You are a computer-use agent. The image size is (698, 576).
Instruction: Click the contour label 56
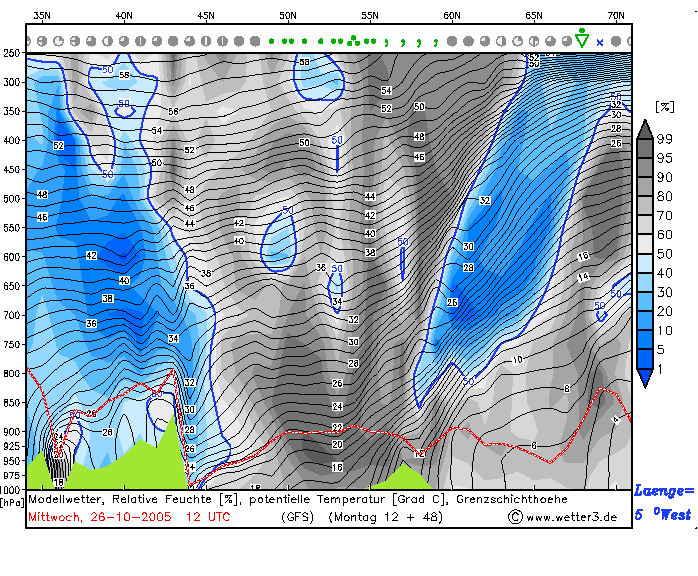173,111
